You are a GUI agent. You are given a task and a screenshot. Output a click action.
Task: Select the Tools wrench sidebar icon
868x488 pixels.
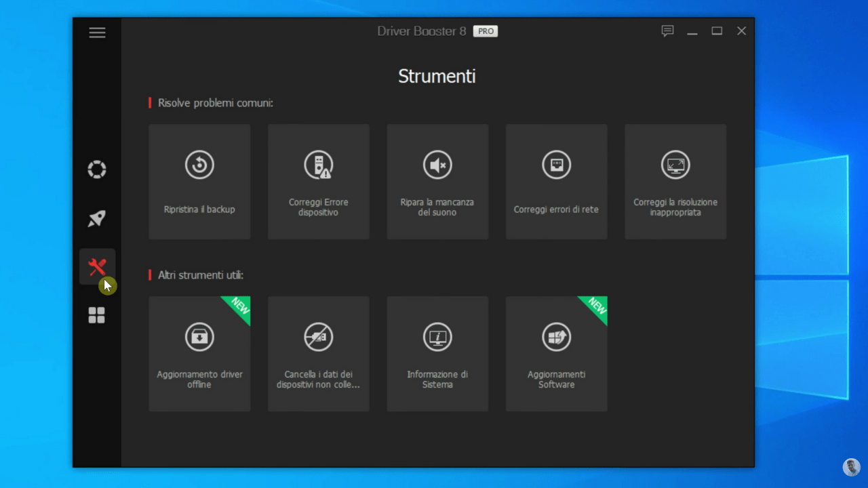pyautogui.click(x=98, y=266)
